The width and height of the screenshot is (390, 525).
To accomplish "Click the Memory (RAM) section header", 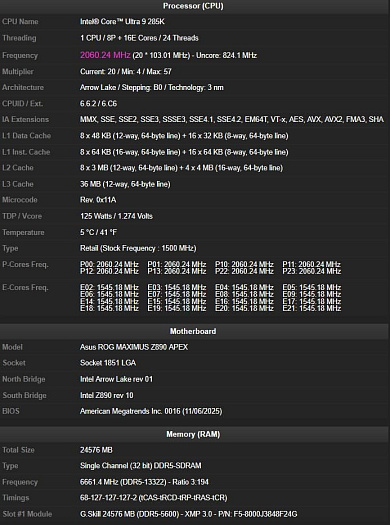I will click(193, 434).
